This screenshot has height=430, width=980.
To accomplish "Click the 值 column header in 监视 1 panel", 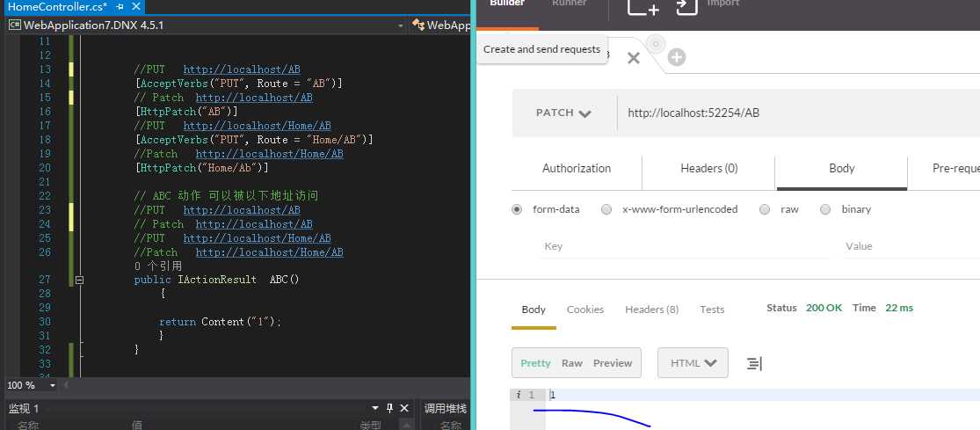I will [136, 426].
